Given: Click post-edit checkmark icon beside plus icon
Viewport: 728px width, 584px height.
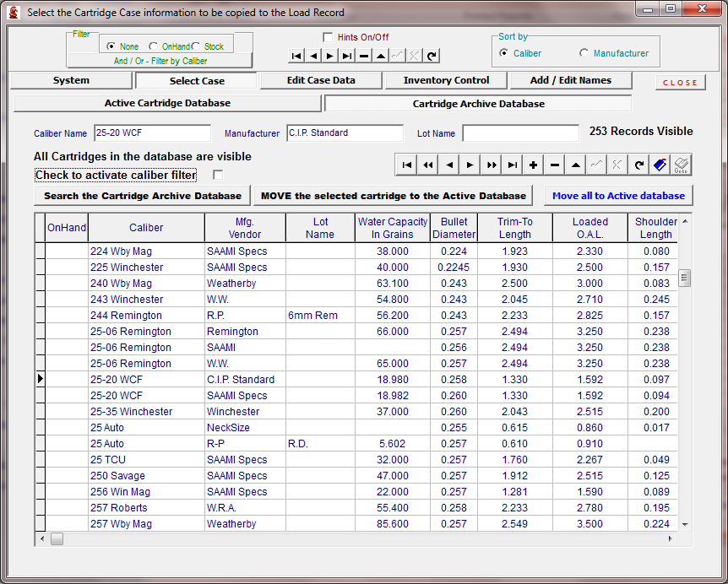Looking at the screenshot, I should (596, 165).
